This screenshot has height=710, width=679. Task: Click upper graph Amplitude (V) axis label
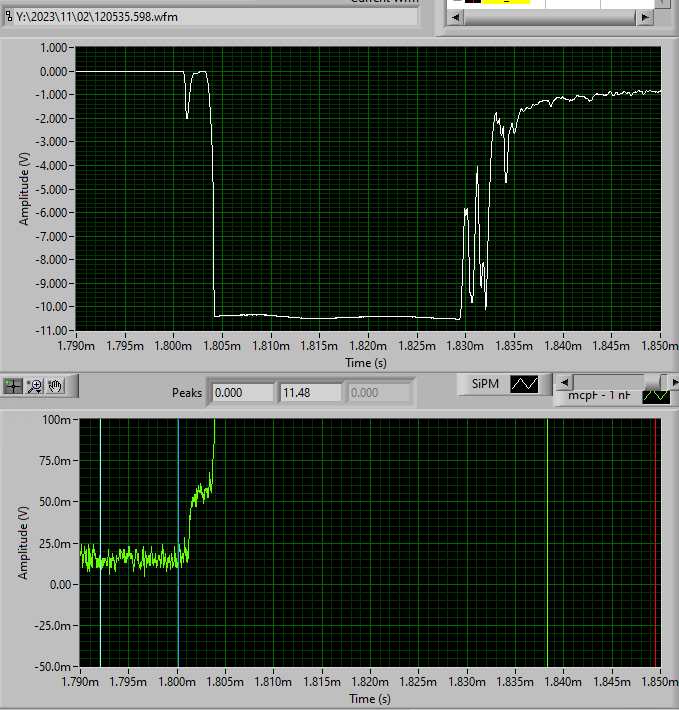[24, 189]
